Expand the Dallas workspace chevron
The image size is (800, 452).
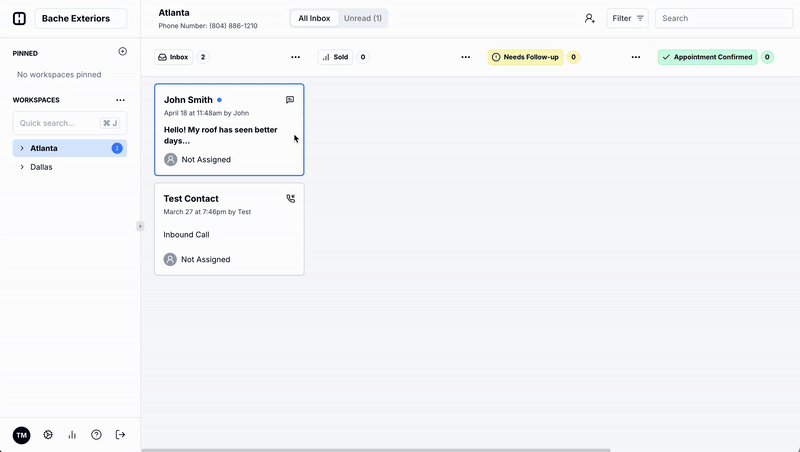point(22,167)
